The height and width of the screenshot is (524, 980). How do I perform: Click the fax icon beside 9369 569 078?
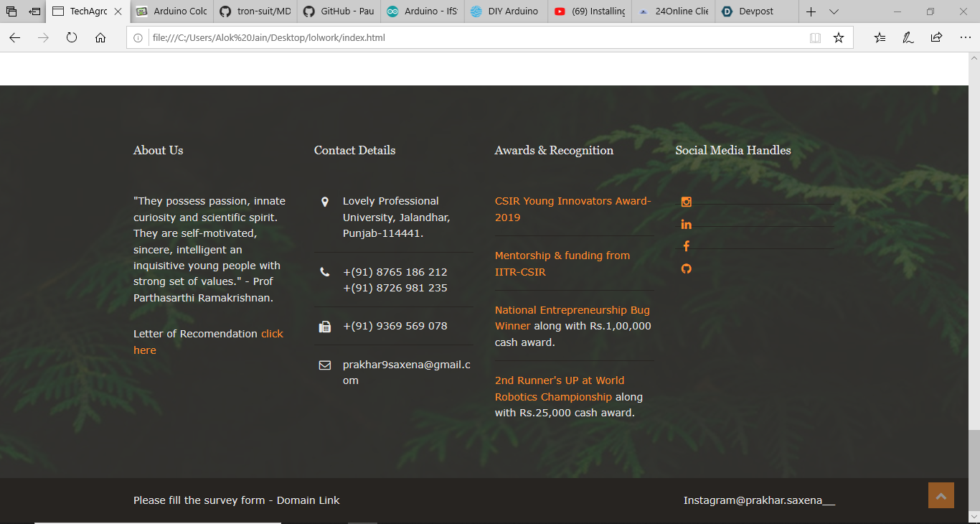tap(324, 327)
